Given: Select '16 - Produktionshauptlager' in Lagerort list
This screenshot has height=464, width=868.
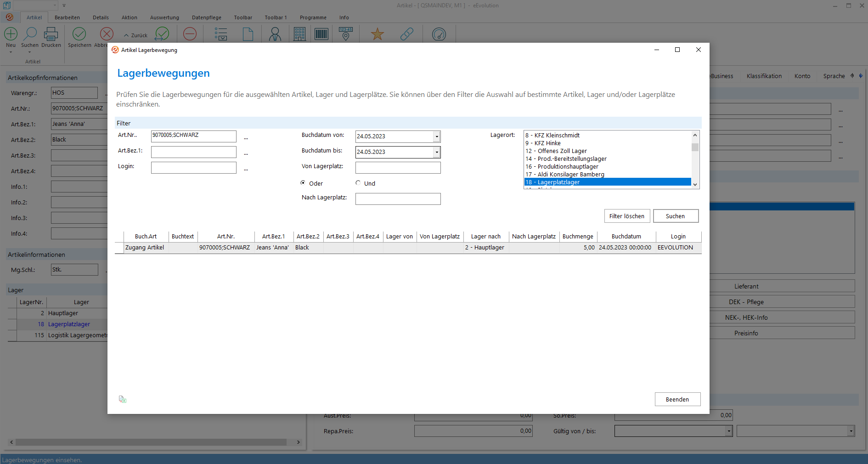Looking at the screenshot, I should click(x=608, y=166).
